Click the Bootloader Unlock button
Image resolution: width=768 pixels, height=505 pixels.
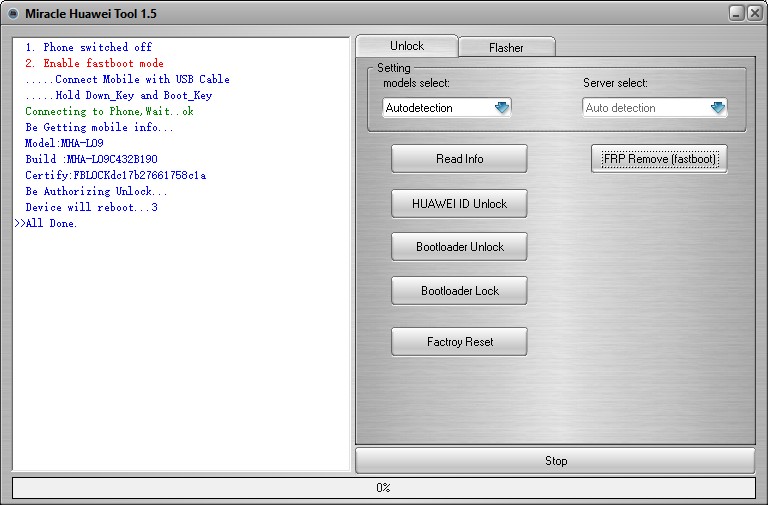coord(459,247)
